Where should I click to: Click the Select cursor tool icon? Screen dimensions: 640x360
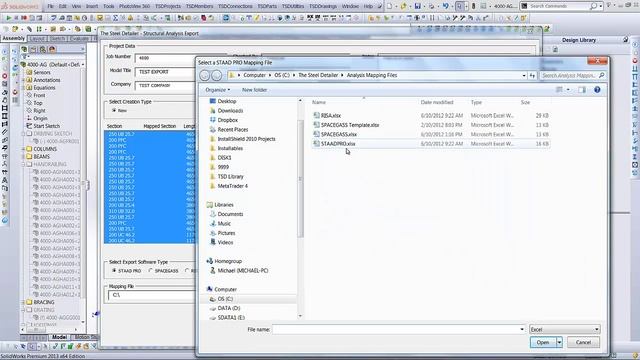pos(459,6)
